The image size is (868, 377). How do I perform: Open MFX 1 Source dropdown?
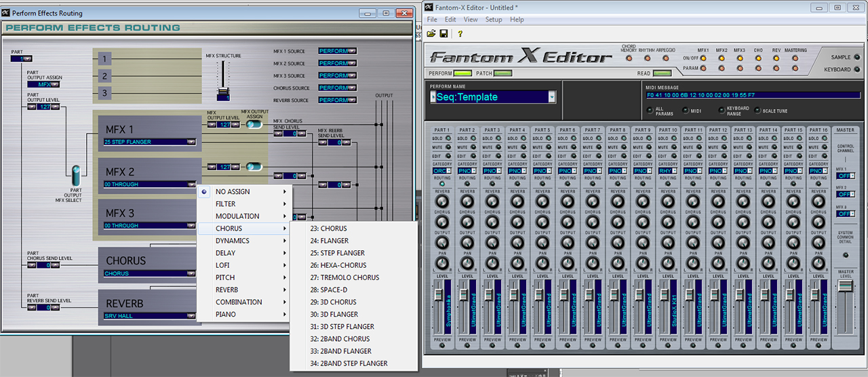point(353,51)
